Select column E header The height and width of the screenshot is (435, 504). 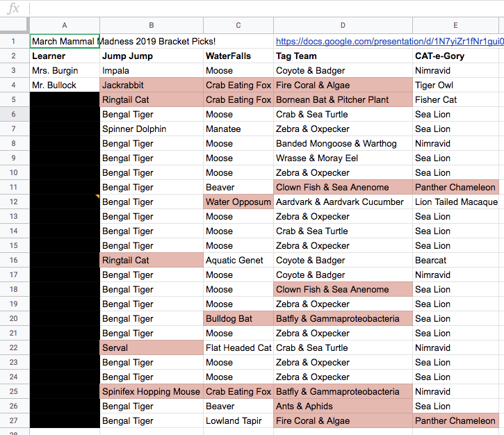455,26
